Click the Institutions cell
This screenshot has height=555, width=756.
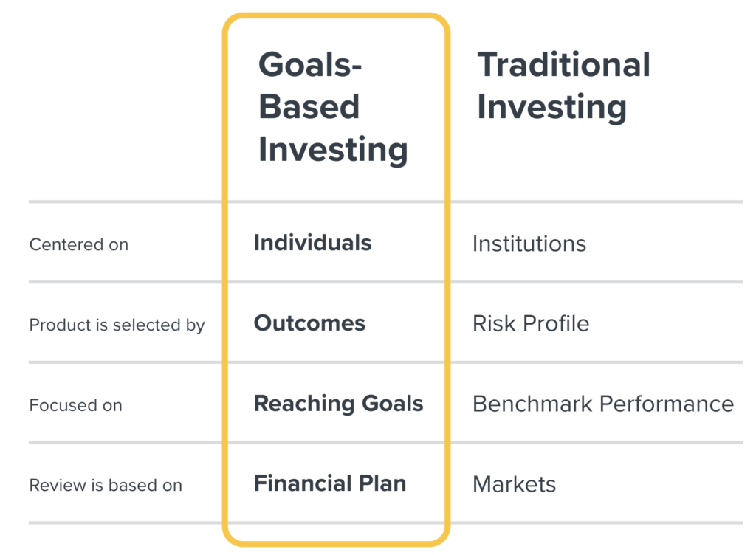529,244
